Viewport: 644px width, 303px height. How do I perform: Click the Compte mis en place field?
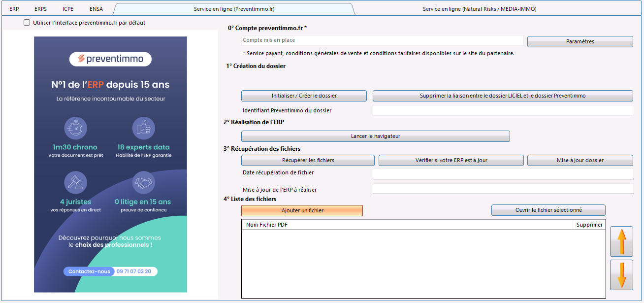point(382,40)
